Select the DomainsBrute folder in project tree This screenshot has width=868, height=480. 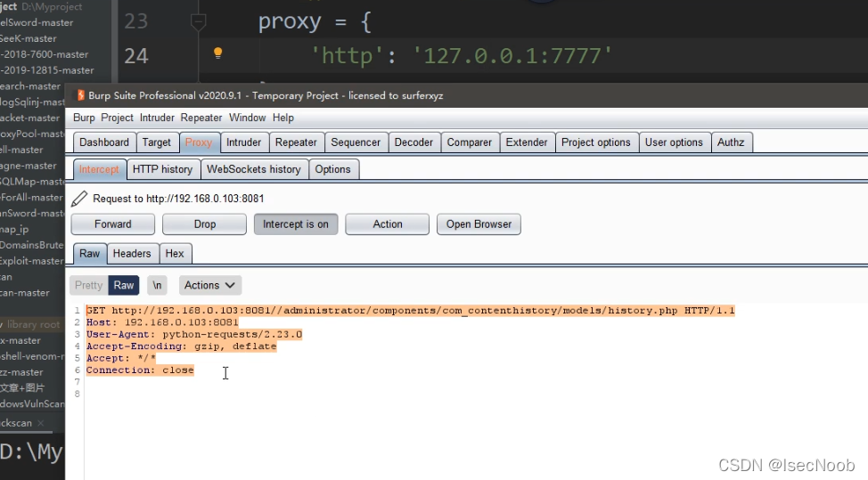32,245
